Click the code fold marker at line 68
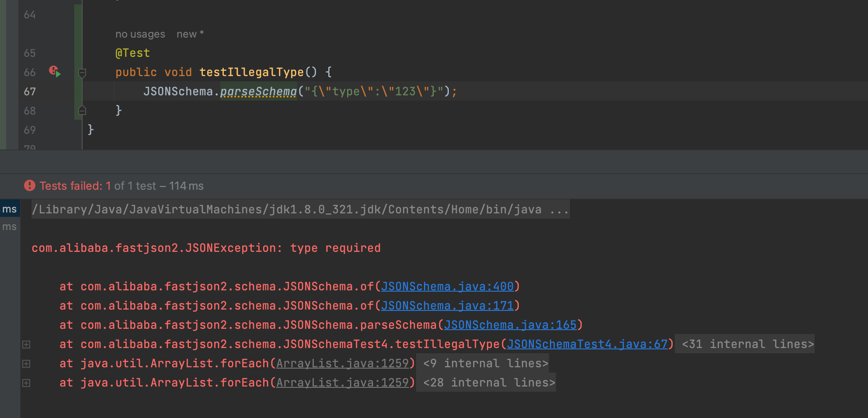 coord(82,111)
